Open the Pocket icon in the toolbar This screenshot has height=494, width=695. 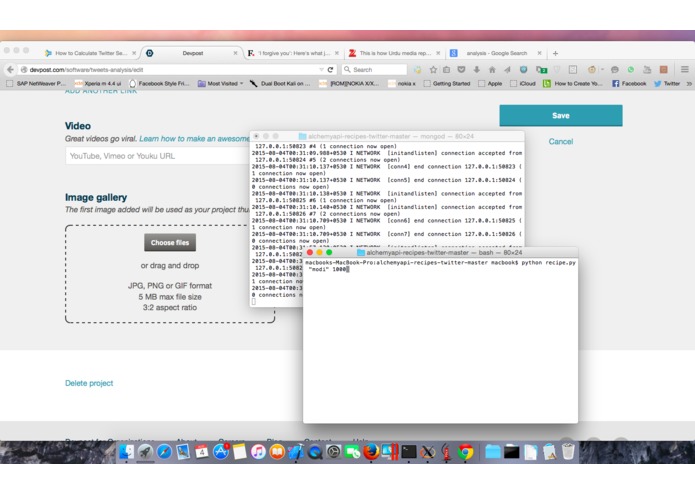pos(461,70)
